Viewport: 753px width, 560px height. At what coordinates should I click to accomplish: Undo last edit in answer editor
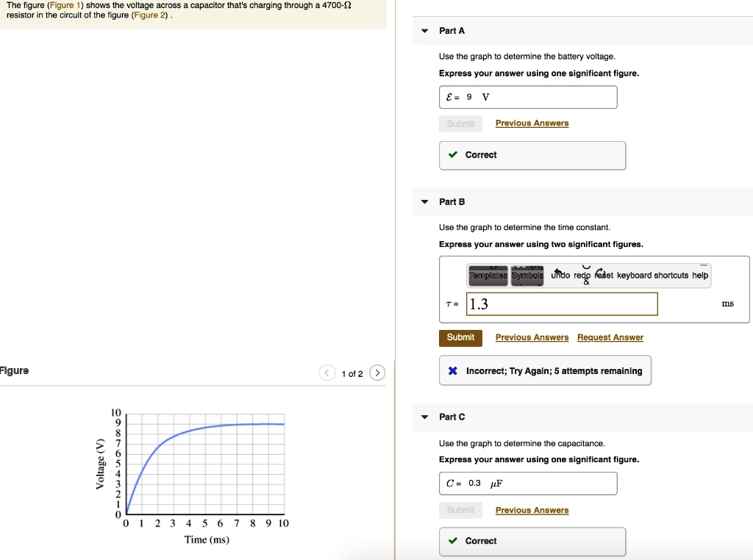[x=560, y=275]
